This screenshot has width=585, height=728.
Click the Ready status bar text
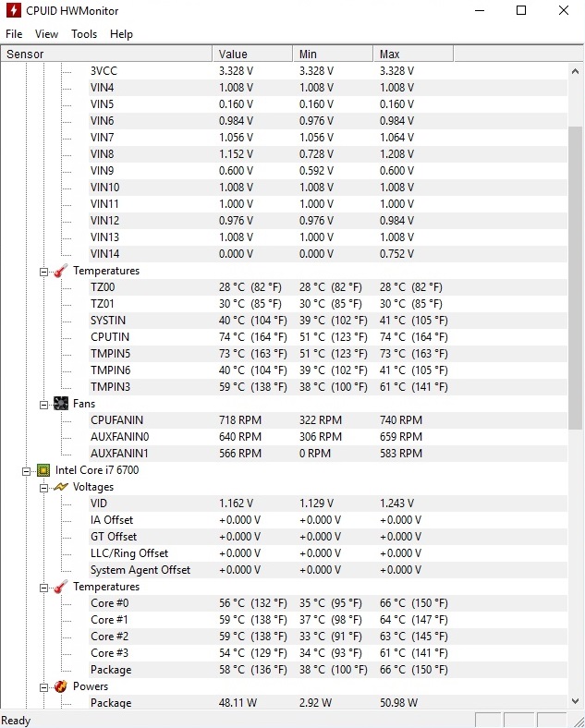(17, 721)
